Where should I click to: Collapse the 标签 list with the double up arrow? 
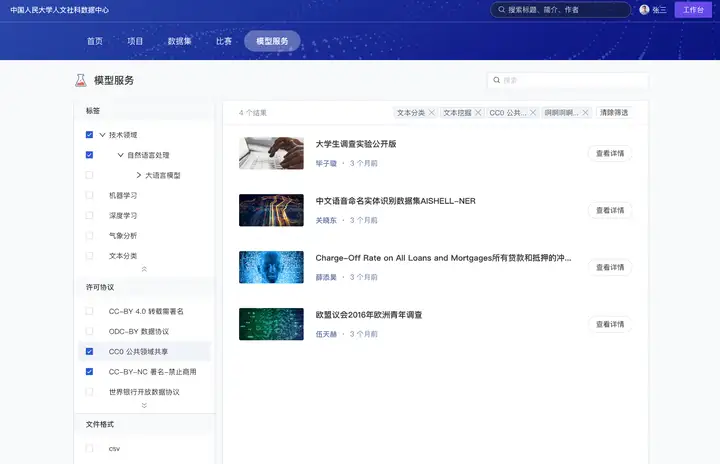click(x=144, y=269)
